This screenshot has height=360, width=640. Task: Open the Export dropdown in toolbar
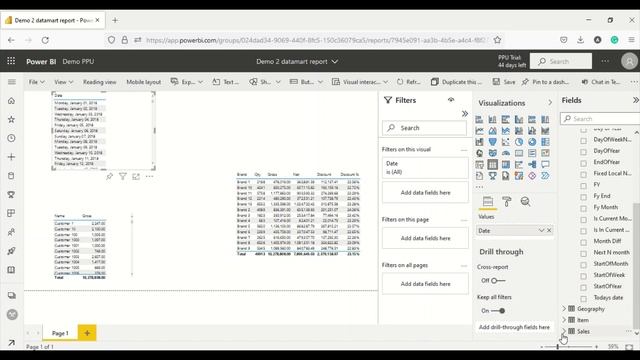point(187,82)
